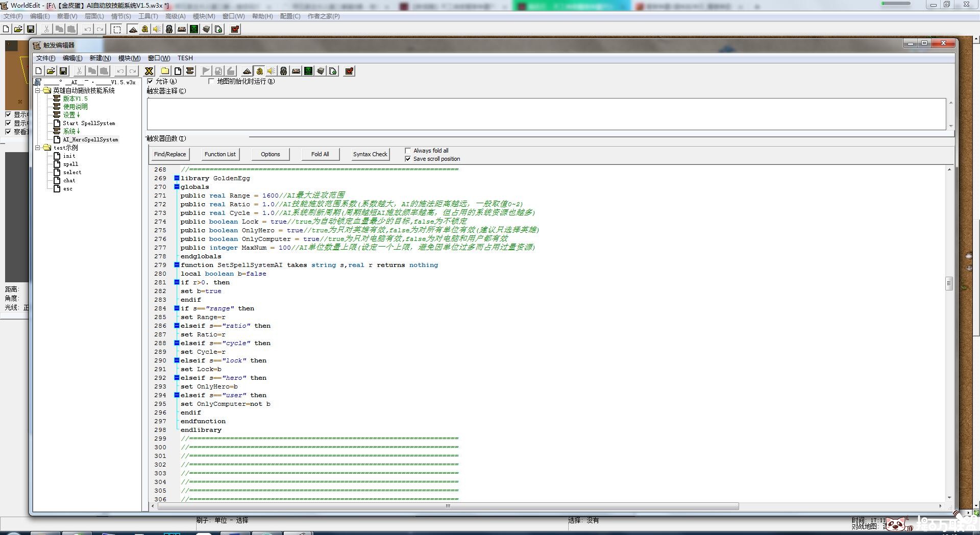Save the map from trigger editor toolbar
980x535 pixels.
click(x=63, y=71)
